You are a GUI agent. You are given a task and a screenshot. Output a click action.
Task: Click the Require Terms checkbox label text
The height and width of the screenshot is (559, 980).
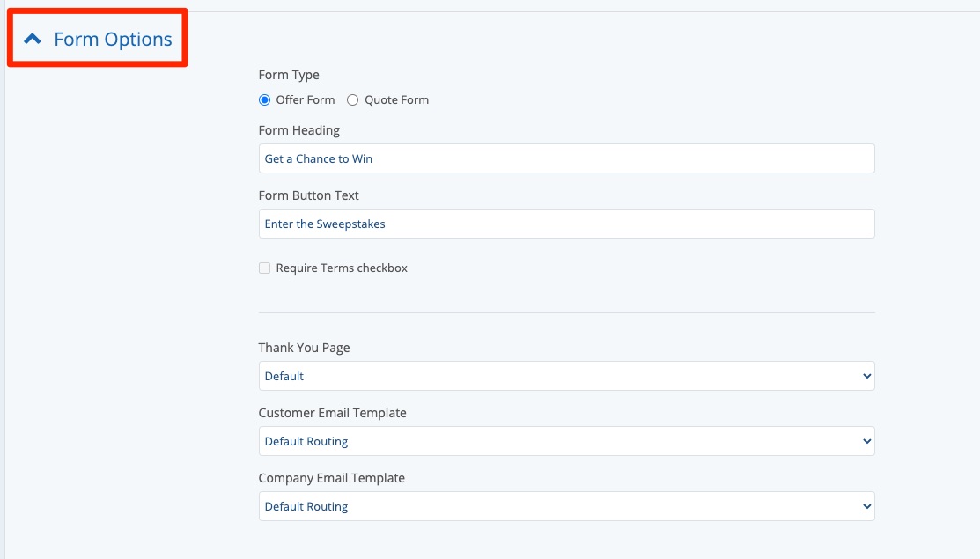click(x=342, y=268)
